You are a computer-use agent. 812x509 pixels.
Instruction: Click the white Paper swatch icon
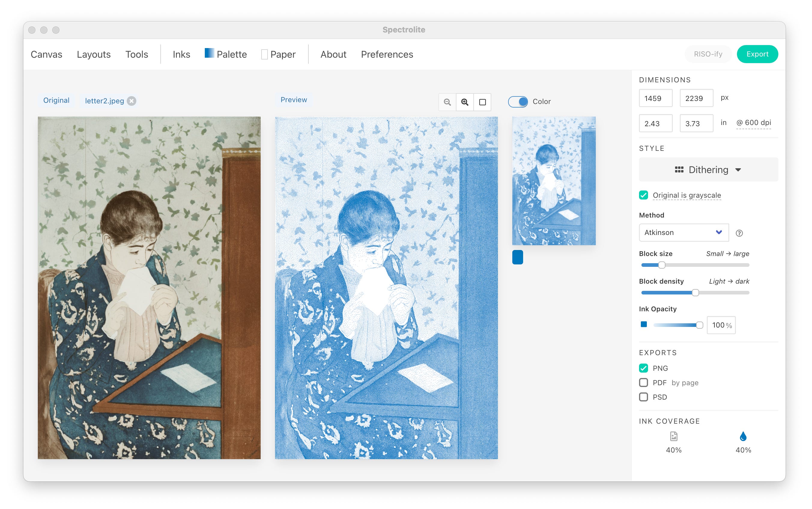click(x=264, y=54)
